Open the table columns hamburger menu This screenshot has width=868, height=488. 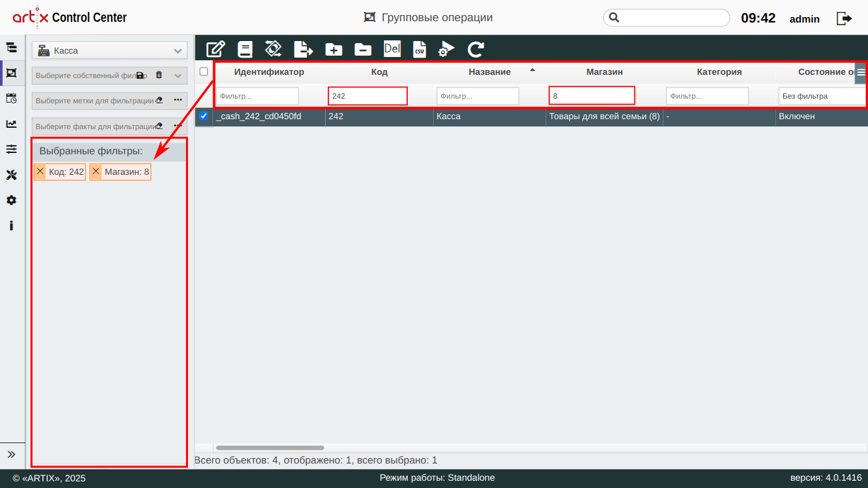click(x=861, y=72)
